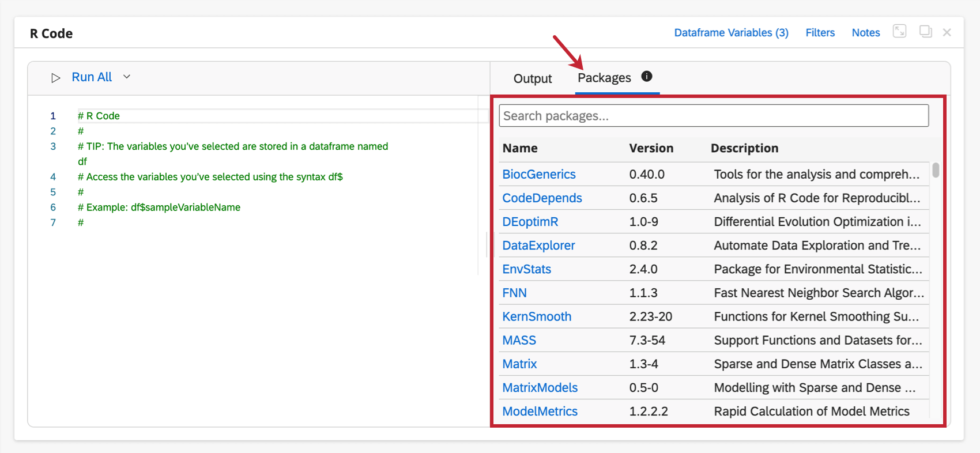
Task: Switch to the Output tab
Action: coord(532,78)
